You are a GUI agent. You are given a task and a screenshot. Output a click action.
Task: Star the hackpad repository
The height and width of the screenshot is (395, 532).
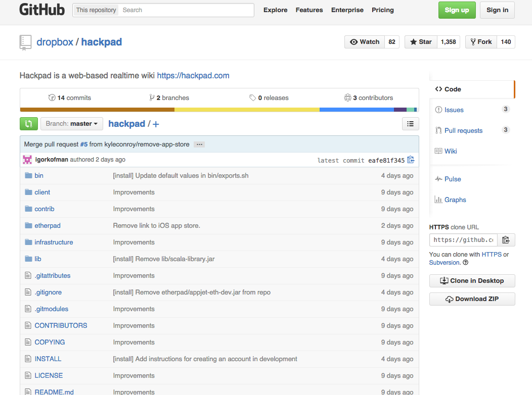point(421,41)
